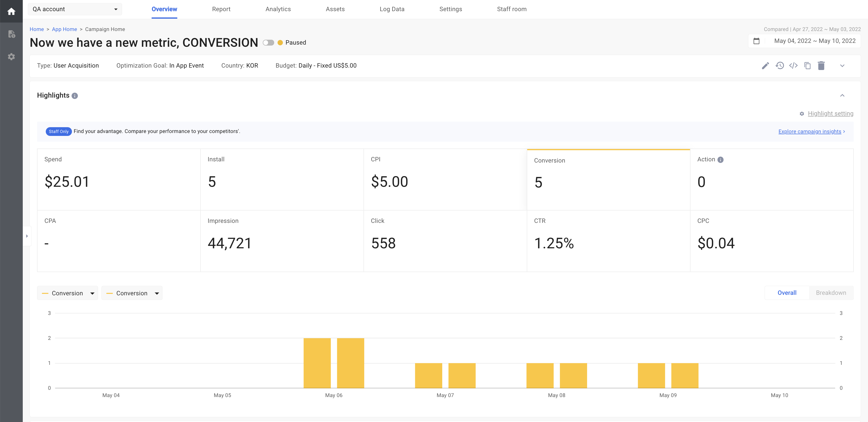This screenshot has height=422, width=868.
Task: Click the pencil edit campaign icon
Action: (765, 66)
